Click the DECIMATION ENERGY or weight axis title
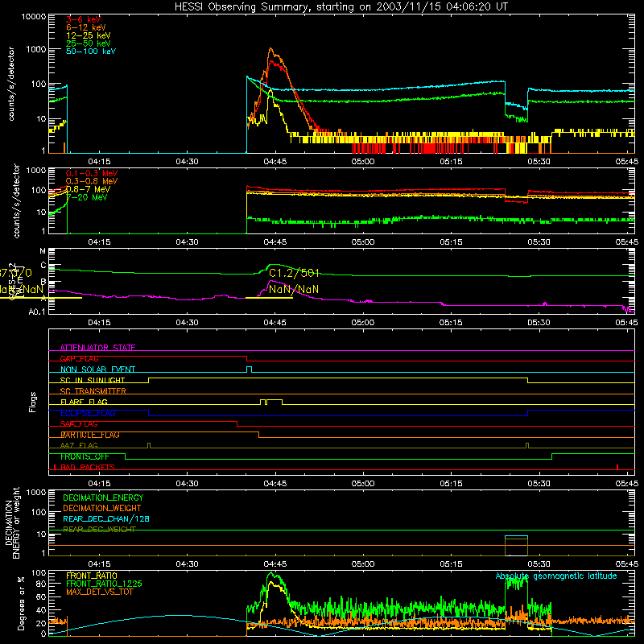This screenshot has width=644, height=644. pyautogui.click(x=12, y=522)
